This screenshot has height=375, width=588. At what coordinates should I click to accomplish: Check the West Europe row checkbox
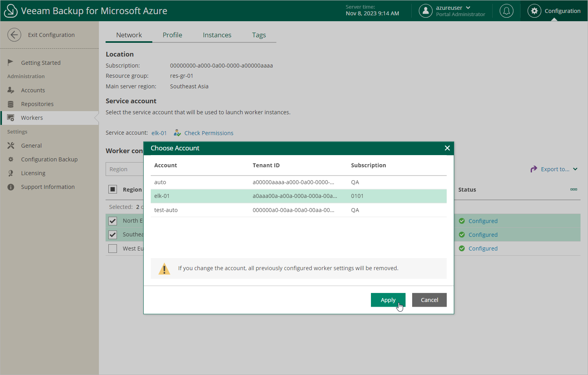click(x=113, y=249)
